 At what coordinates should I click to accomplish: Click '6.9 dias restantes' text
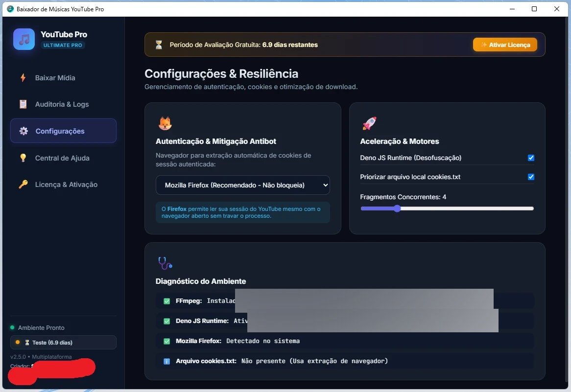click(x=290, y=45)
